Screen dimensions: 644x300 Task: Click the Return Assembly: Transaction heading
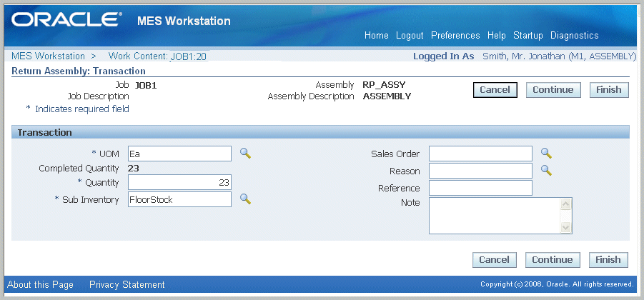point(79,71)
